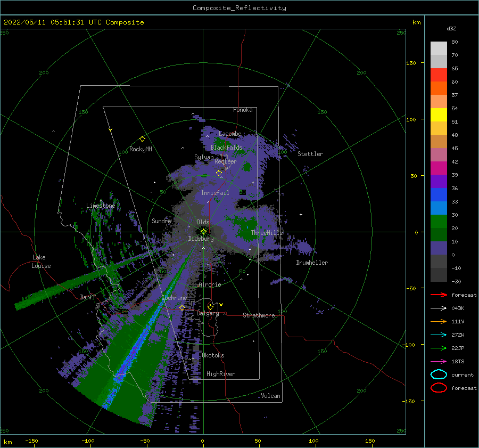The image size is (479, 448).
Task: Pick the bright yellow swatch in dBZ legend
Action: tap(439, 115)
